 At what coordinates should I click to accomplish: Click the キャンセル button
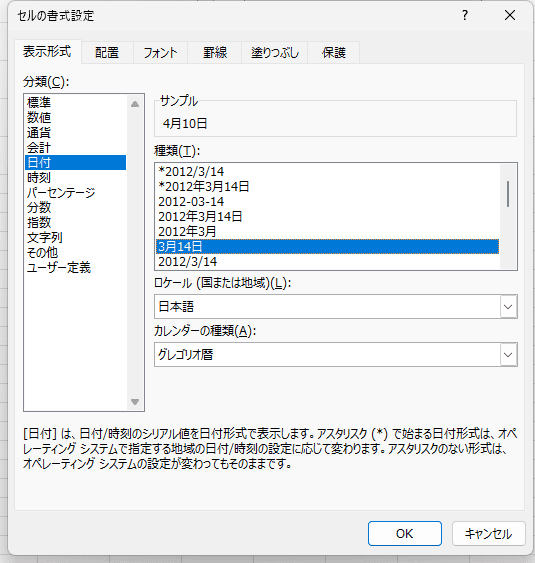(x=488, y=534)
